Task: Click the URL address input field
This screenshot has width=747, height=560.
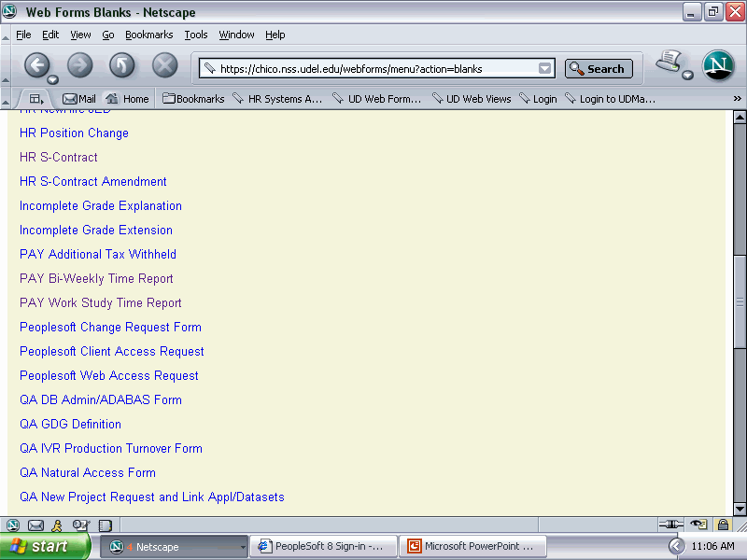Action: tap(373, 68)
